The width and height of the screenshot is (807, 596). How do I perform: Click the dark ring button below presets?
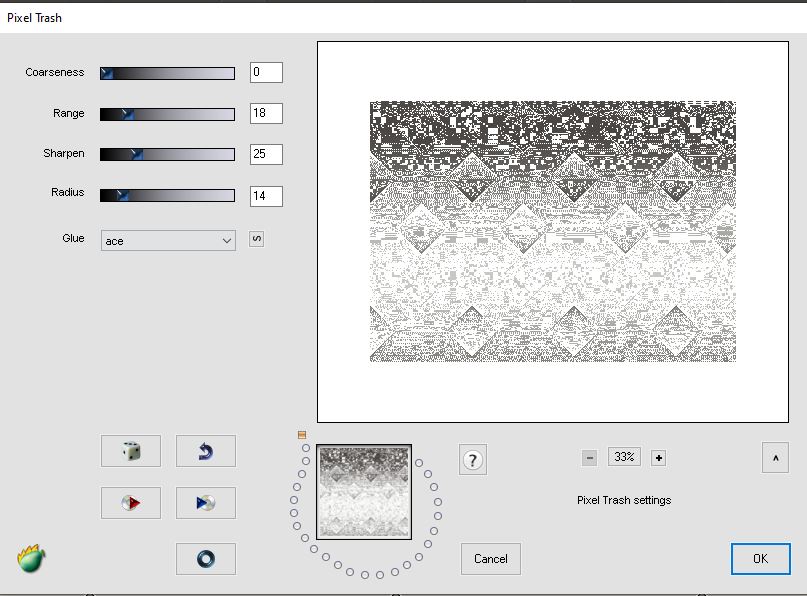[x=206, y=558]
